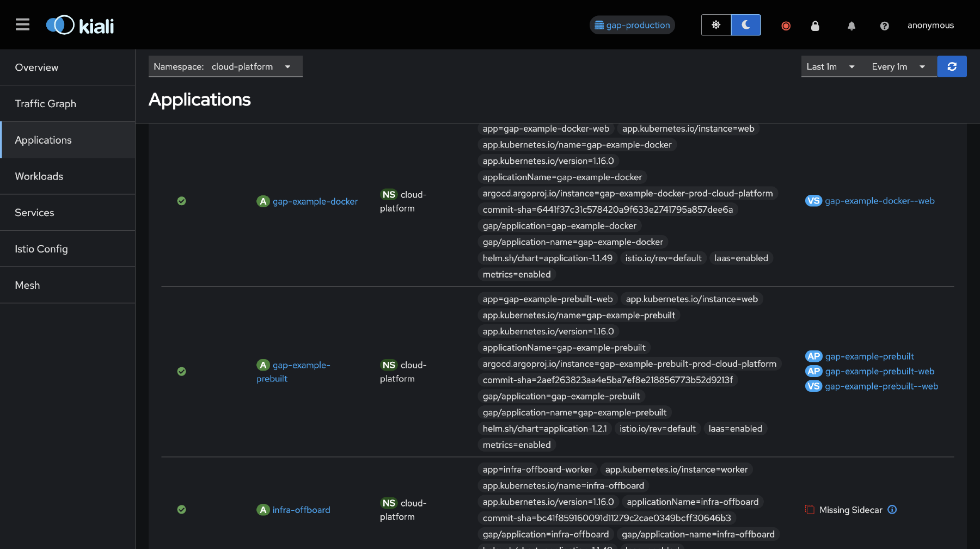The width and height of the screenshot is (980, 549).
Task: Click label gap/application=gap-example-docker
Action: (x=560, y=226)
